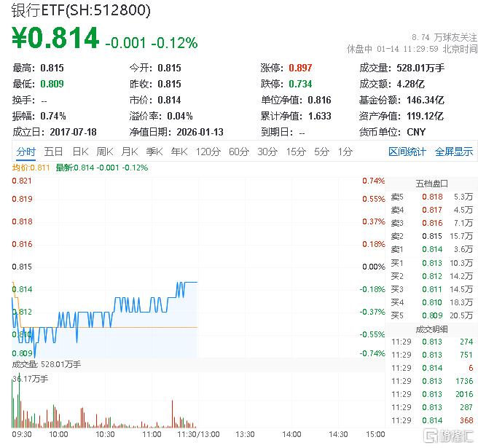Select the 日K daily candlestick tab
This screenshot has height=448, width=478.
80,152
